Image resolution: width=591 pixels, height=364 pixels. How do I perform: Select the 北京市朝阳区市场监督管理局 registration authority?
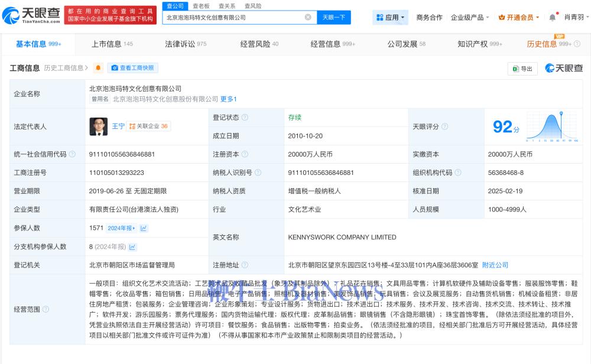pyautogui.click(x=132, y=265)
